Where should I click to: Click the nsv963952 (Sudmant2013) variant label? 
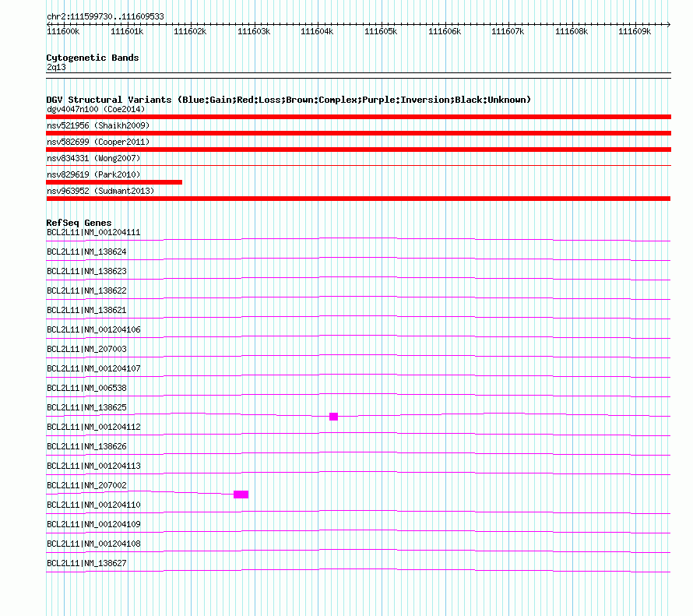pos(100,191)
